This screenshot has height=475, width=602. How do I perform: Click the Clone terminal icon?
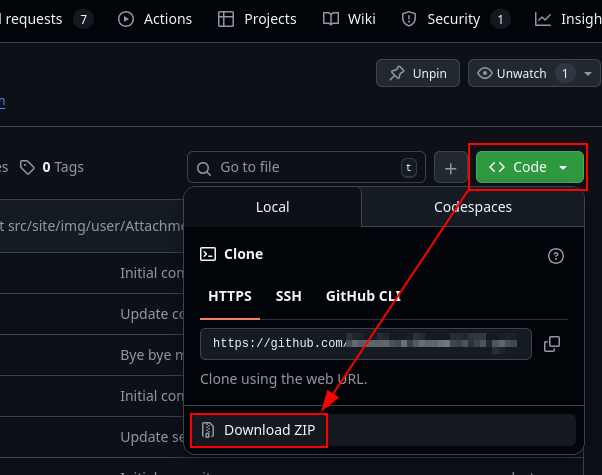[x=208, y=254]
